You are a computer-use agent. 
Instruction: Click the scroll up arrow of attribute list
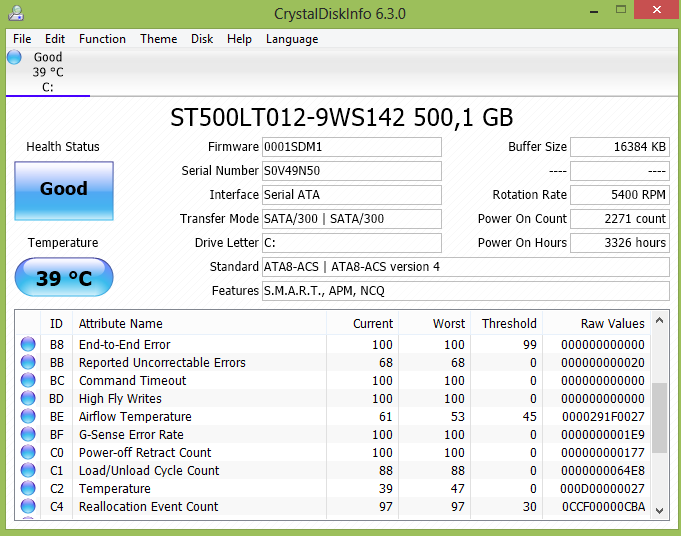coord(659,321)
